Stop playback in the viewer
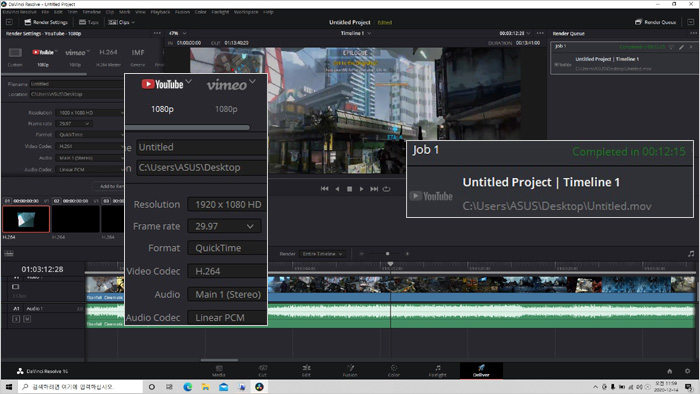The width and height of the screenshot is (700, 394). click(x=350, y=189)
